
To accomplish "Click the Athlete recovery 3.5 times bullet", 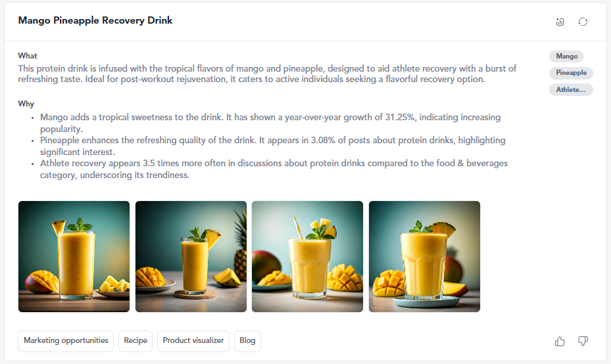I will [x=274, y=169].
